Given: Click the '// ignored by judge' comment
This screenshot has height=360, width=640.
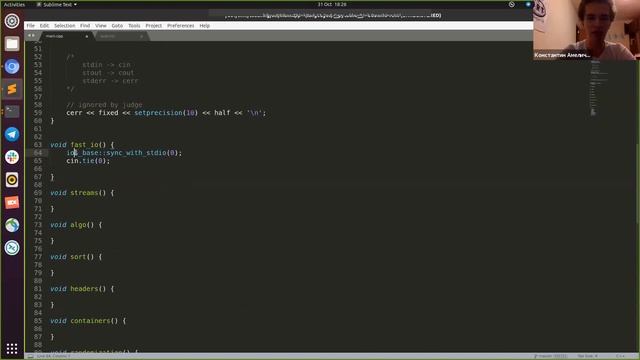Looking at the screenshot, I should [x=104, y=105].
